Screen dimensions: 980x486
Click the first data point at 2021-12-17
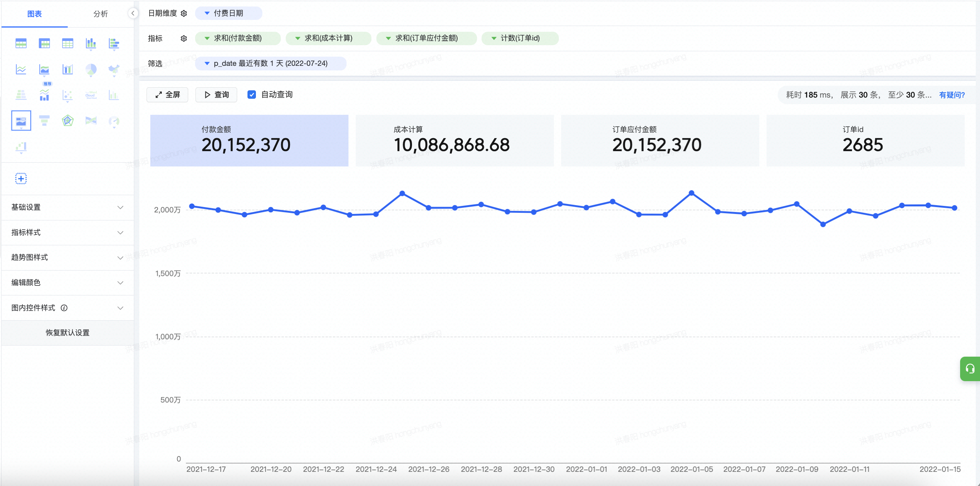pyautogui.click(x=192, y=206)
